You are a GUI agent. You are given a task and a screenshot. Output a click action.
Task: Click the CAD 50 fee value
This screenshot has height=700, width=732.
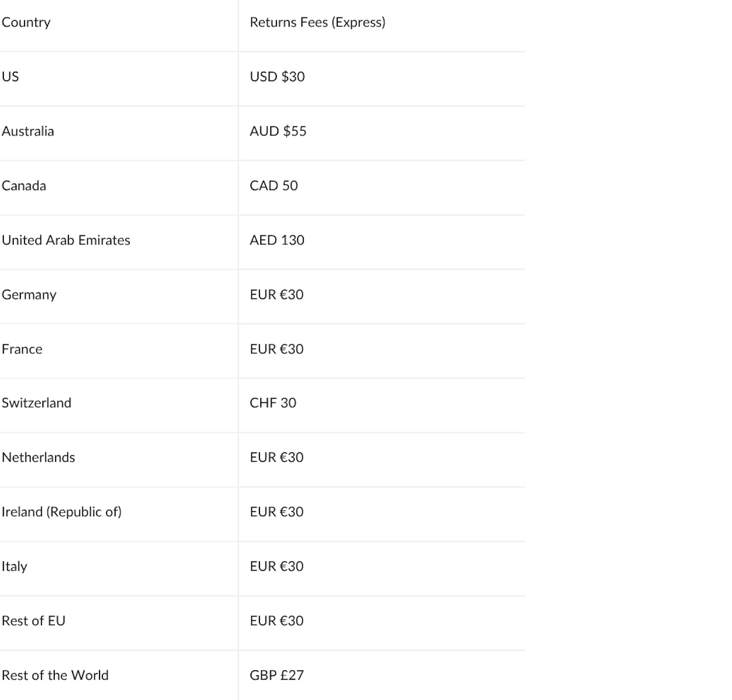click(x=274, y=185)
